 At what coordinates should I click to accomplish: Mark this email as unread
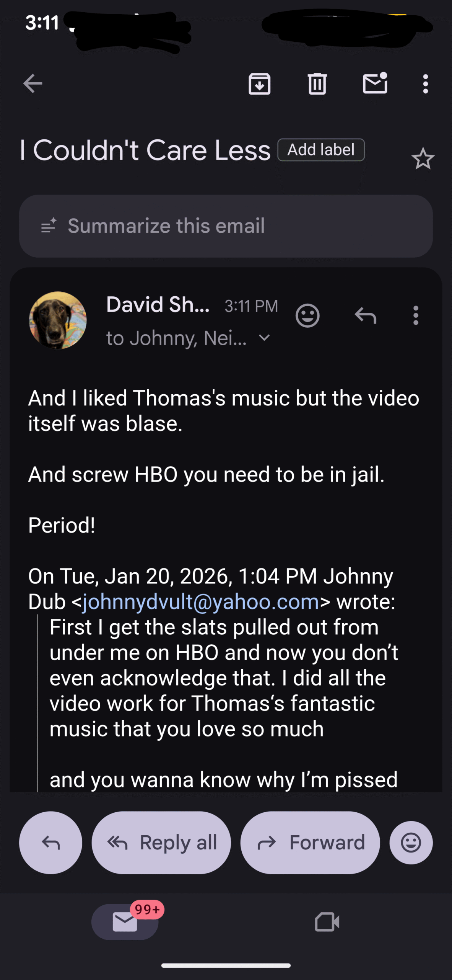pos(375,83)
